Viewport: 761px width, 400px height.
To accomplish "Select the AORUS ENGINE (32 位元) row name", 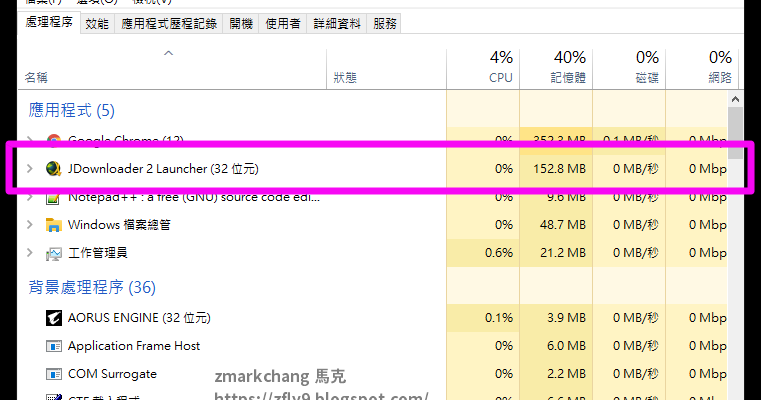I will [x=139, y=318].
